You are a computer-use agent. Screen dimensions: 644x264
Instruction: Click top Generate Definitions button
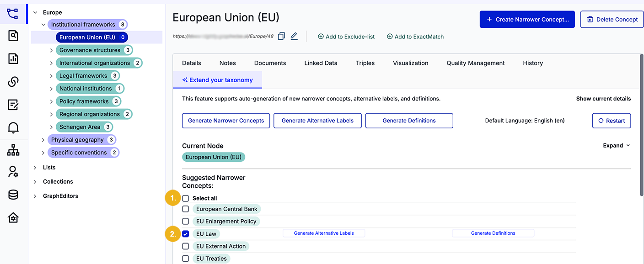click(x=409, y=121)
